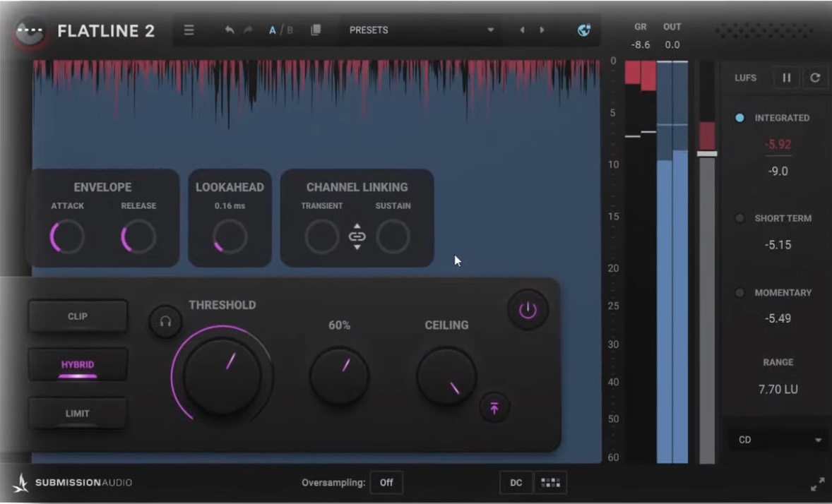Open the globe icon near the preset bar
Image resolution: width=832 pixels, height=504 pixels.
[x=583, y=30]
